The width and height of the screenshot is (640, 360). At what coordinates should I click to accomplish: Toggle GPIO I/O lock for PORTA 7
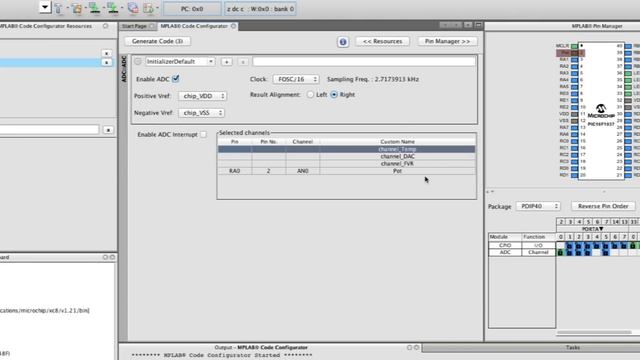click(624, 246)
